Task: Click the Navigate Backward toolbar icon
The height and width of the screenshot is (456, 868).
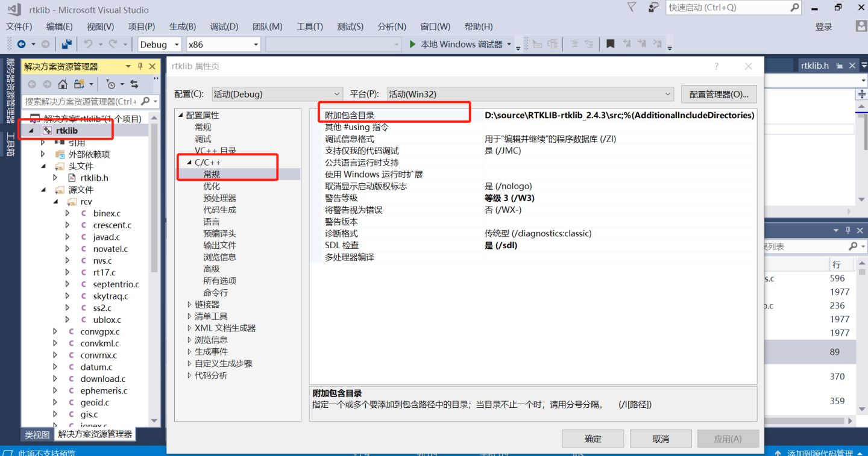Action: pos(21,44)
